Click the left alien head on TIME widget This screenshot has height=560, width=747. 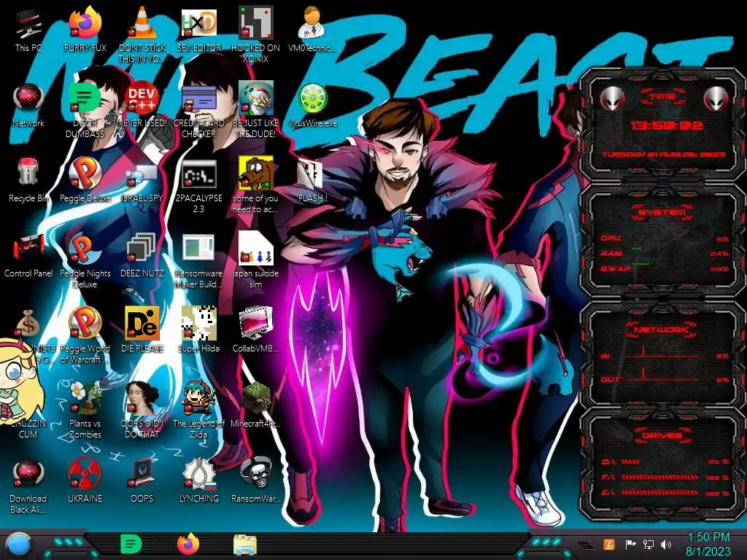pos(613,99)
